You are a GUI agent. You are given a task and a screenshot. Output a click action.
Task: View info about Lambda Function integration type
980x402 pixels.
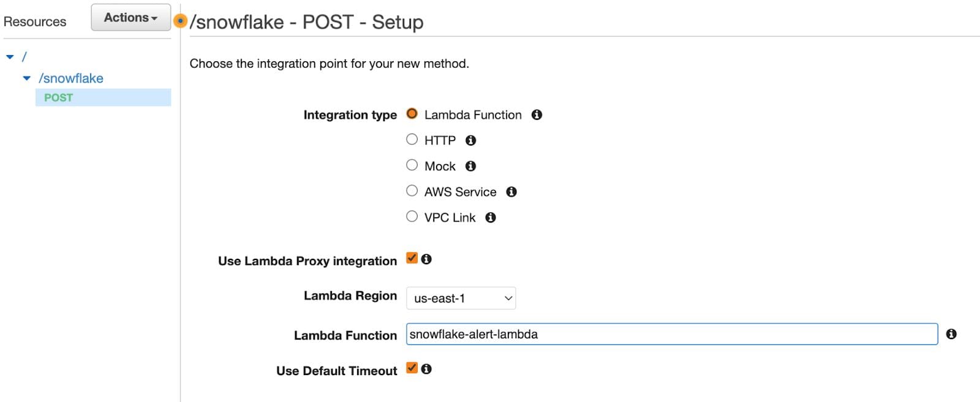click(x=537, y=114)
